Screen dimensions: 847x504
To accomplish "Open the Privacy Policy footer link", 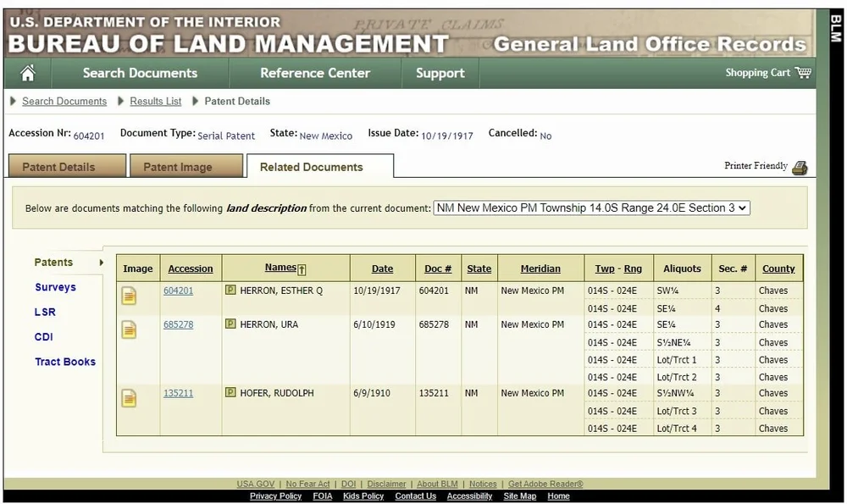I will click(275, 496).
